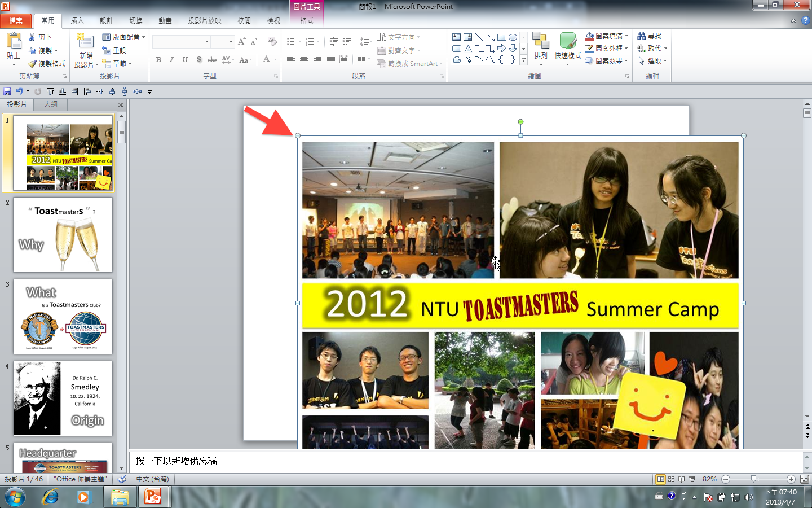Click Distribute Horizontally icon in quick toolbar
This screenshot has width=812, height=508.
pos(137,91)
